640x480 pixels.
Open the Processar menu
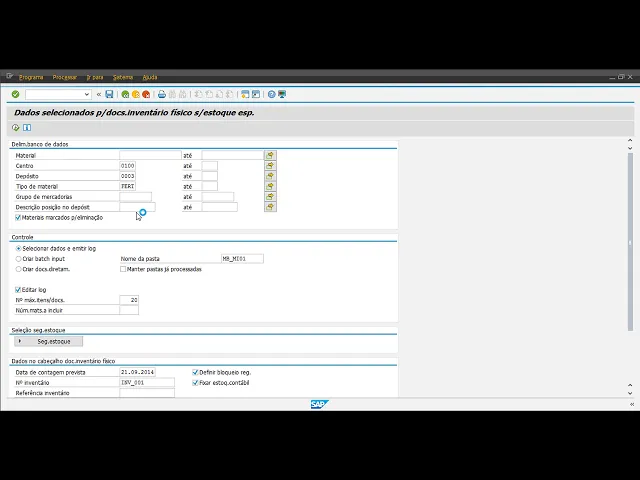coord(64,77)
